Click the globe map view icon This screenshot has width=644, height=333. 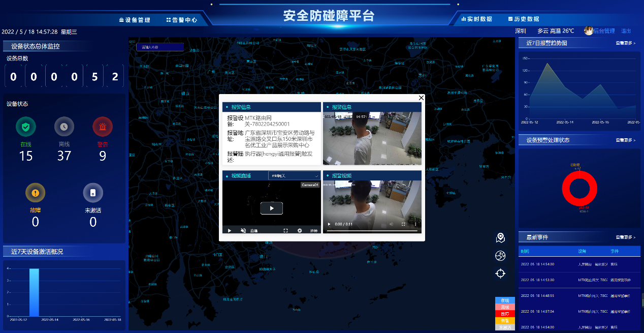coord(500,256)
